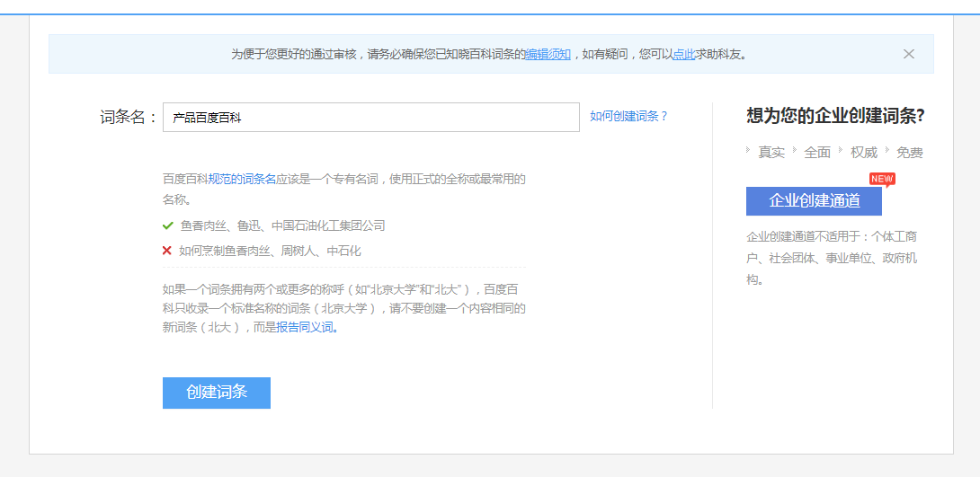This screenshot has width=980, height=477.
Task: Click the 报告同义词 link
Action: (x=307, y=327)
